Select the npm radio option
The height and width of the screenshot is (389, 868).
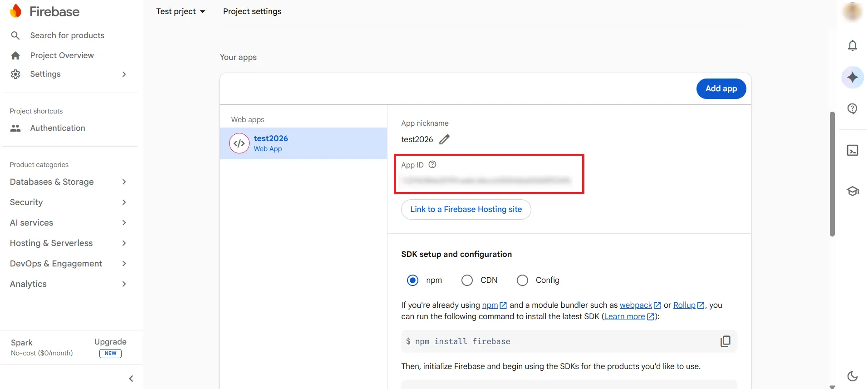click(412, 280)
